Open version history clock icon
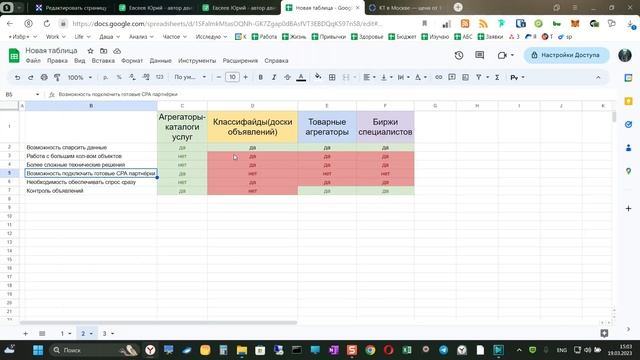The image size is (640, 360). pos(459,55)
